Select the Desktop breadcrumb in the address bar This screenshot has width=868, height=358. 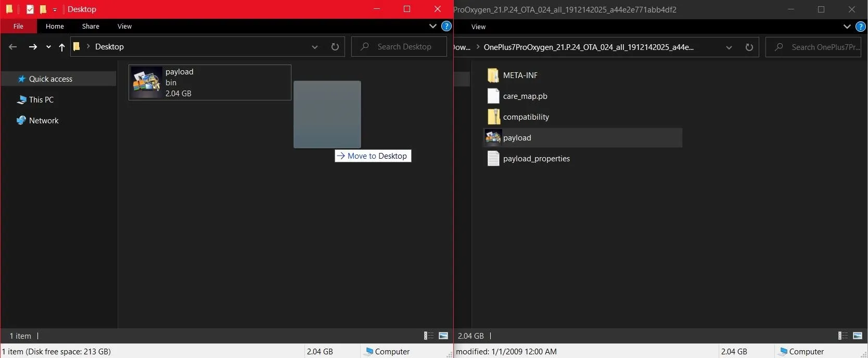pyautogui.click(x=109, y=47)
